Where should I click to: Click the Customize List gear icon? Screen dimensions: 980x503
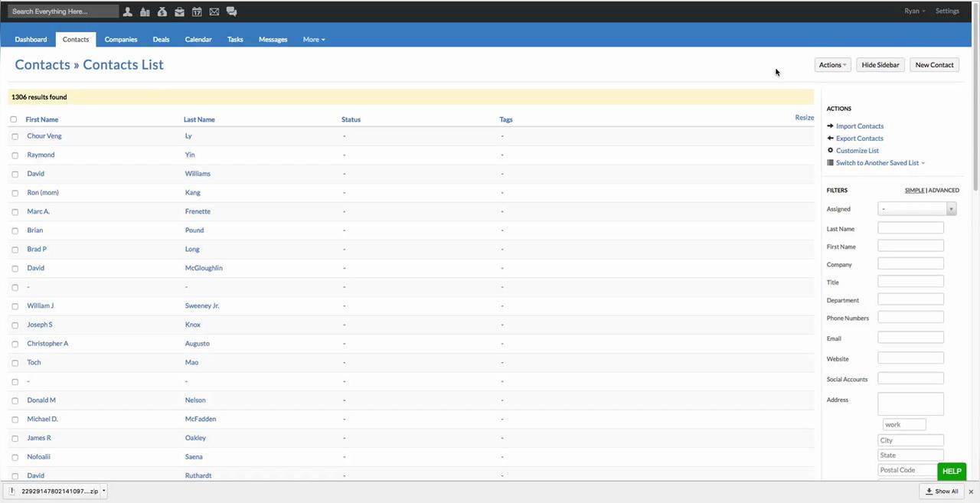point(830,150)
